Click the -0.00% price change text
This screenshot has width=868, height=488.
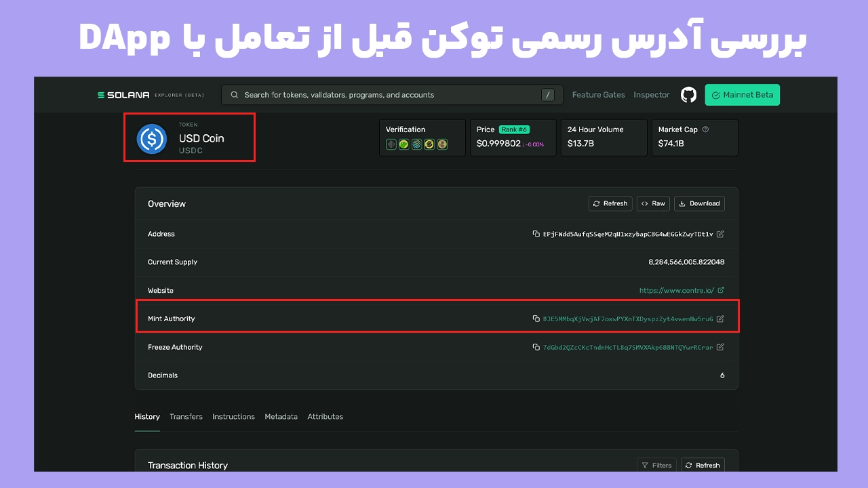click(534, 144)
